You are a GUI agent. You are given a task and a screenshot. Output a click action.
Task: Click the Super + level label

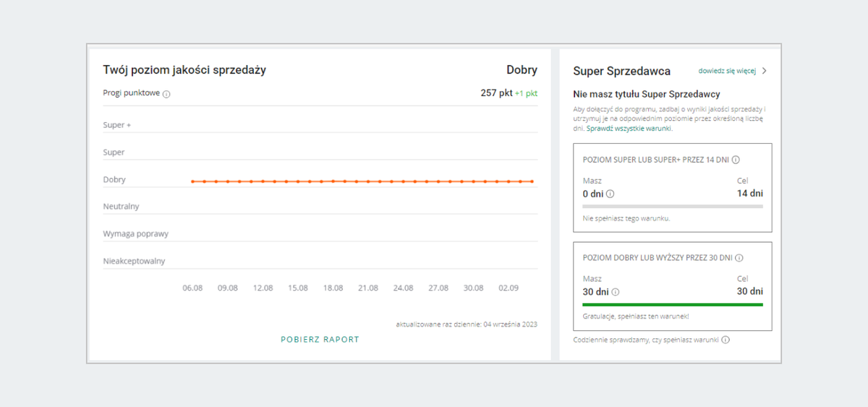pos(117,125)
